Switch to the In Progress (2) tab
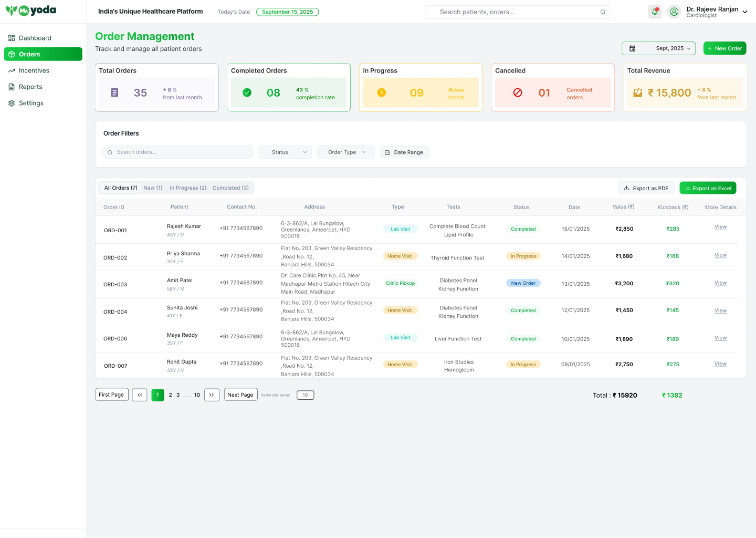 coord(187,188)
